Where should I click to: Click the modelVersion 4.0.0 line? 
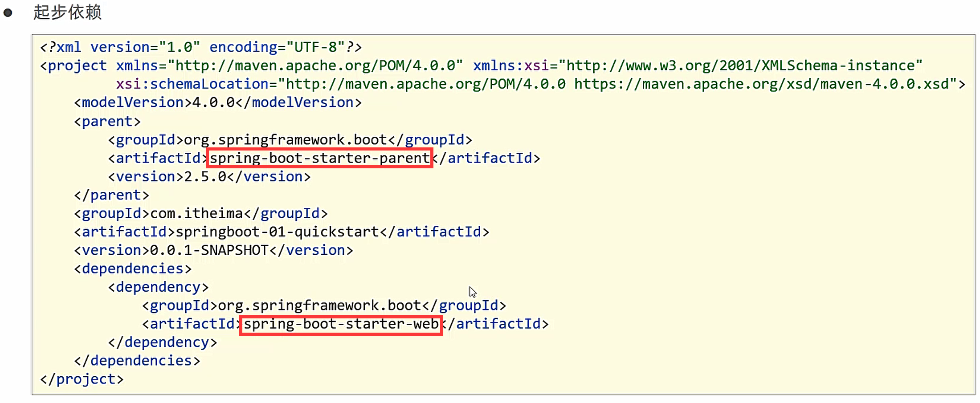click(218, 103)
